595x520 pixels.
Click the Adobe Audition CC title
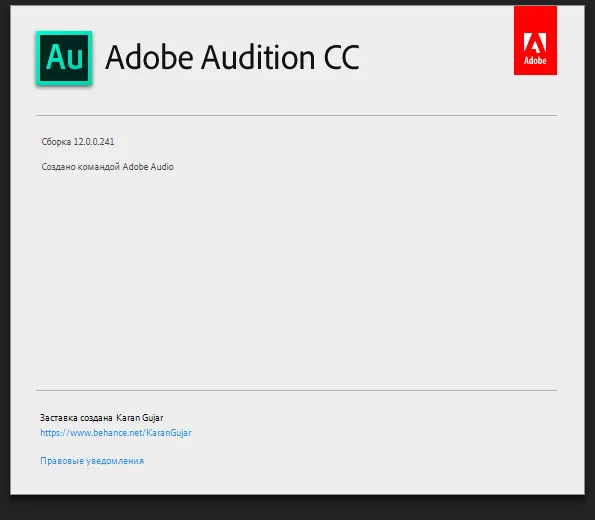pos(233,57)
